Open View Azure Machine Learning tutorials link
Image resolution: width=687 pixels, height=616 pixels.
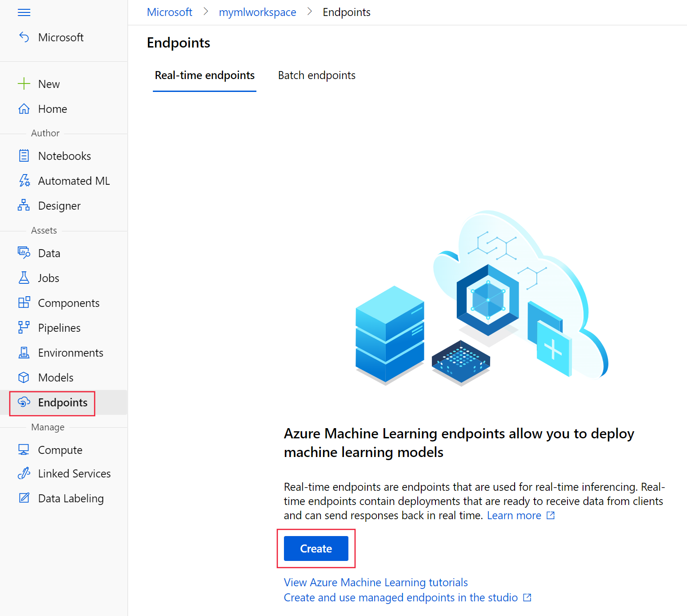[376, 582]
